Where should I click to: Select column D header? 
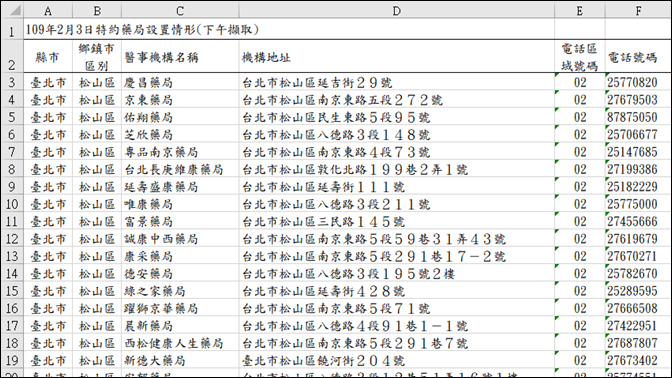(396, 10)
